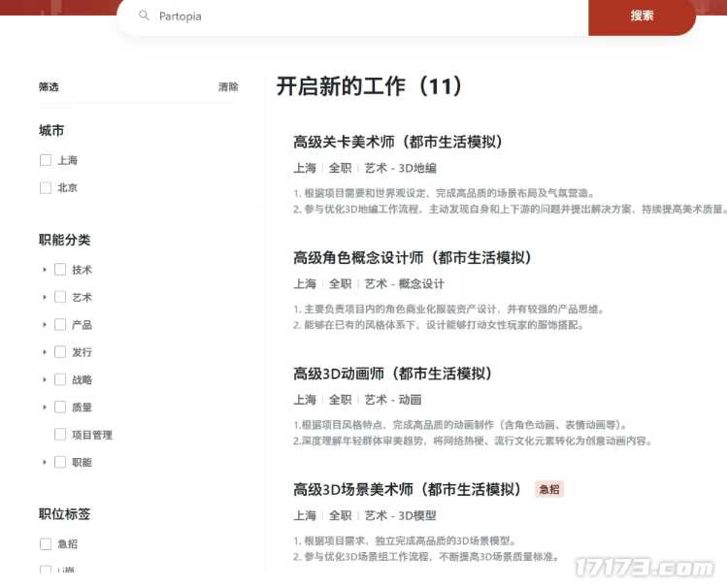The width and height of the screenshot is (727, 588).
Task: Expand the 产品 category arrow
Action: pos(45,325)
